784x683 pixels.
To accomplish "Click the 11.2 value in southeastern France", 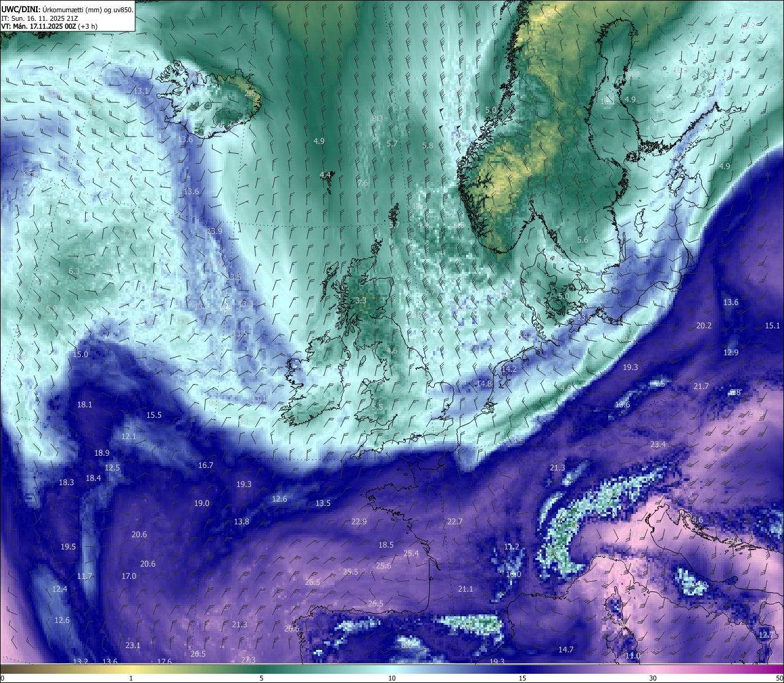I will coord(511,546).
